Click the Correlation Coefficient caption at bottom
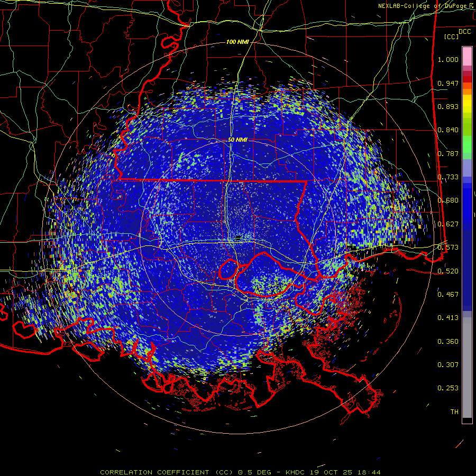The image size is (476, 476). 240,472
